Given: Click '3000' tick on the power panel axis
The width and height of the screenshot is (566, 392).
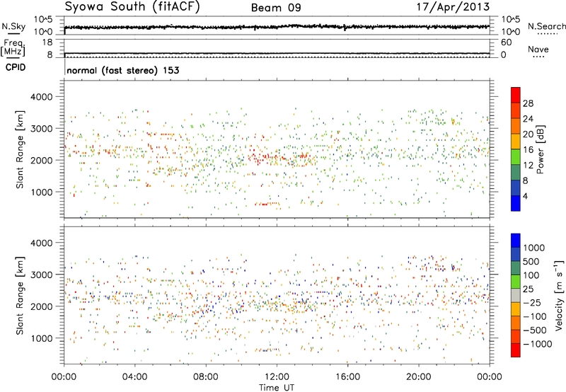Looking at the screenshot, I should [x=42, y=129].
